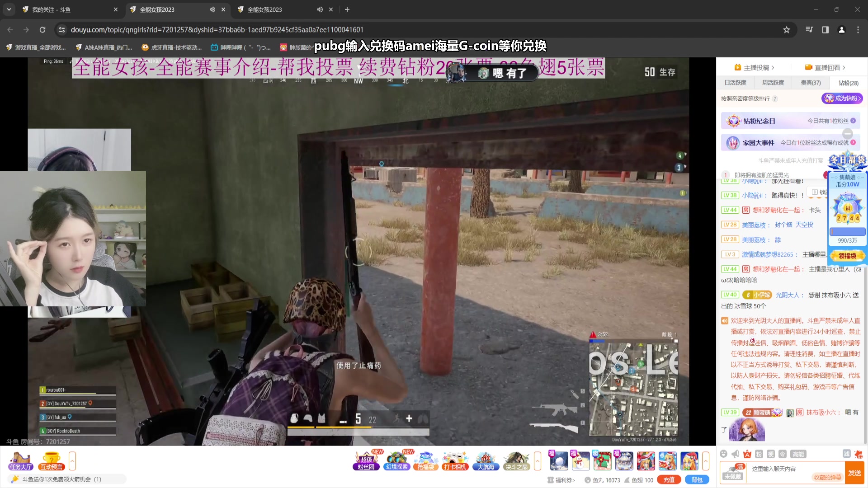The width and height of the screenshot is (868, 488).
Task: Open the 福利券 link
Action: 562,480
